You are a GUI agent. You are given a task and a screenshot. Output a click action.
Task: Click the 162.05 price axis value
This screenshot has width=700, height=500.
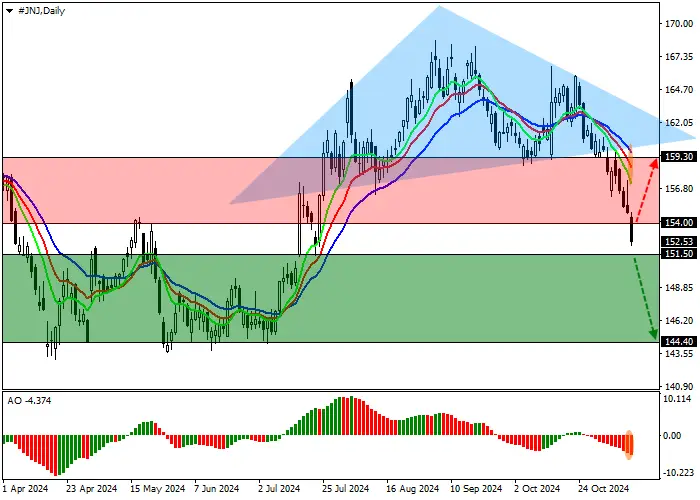pyautogui.click(x=679, y=123)
